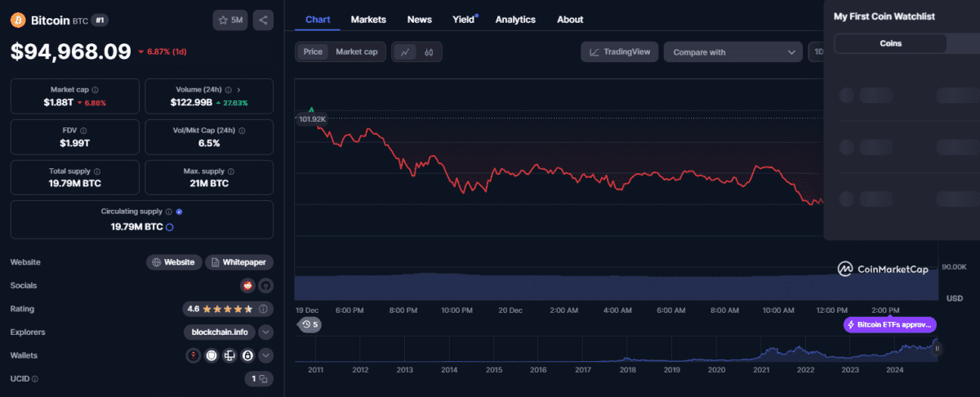
Task: Click Market cap info icon
Action: 95,90
